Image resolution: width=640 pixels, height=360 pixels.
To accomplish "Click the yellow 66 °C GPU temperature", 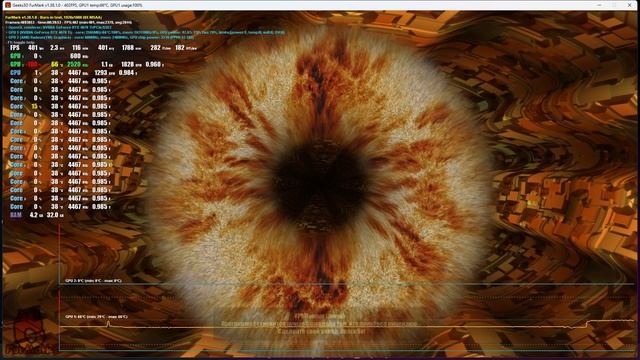I will pyautogui.click(x=55, y=64).
